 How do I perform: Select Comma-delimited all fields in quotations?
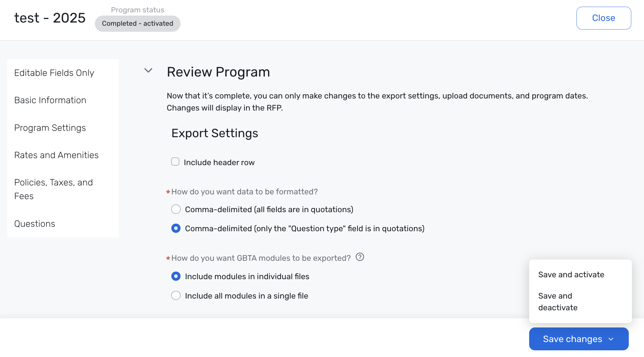(x=176, y=209)
